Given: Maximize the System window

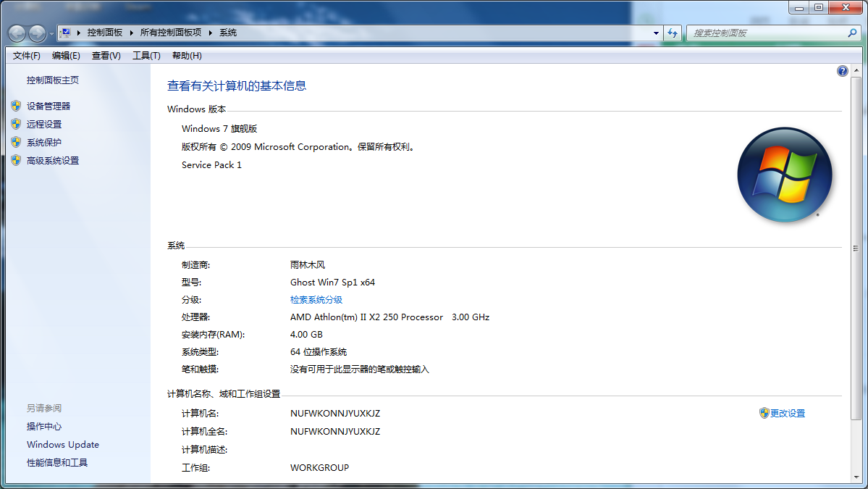Looking at the screenshot, I should click(x=819, y=7).
